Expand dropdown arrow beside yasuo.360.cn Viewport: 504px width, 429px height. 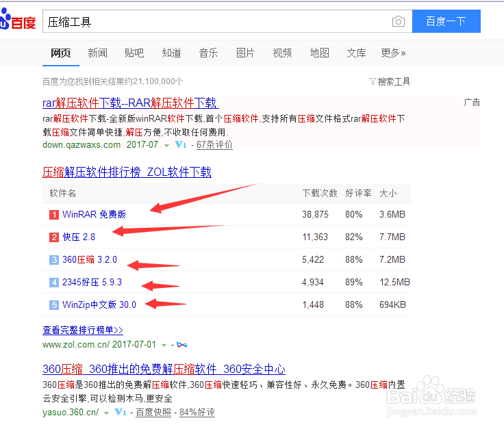coord(106,413)
